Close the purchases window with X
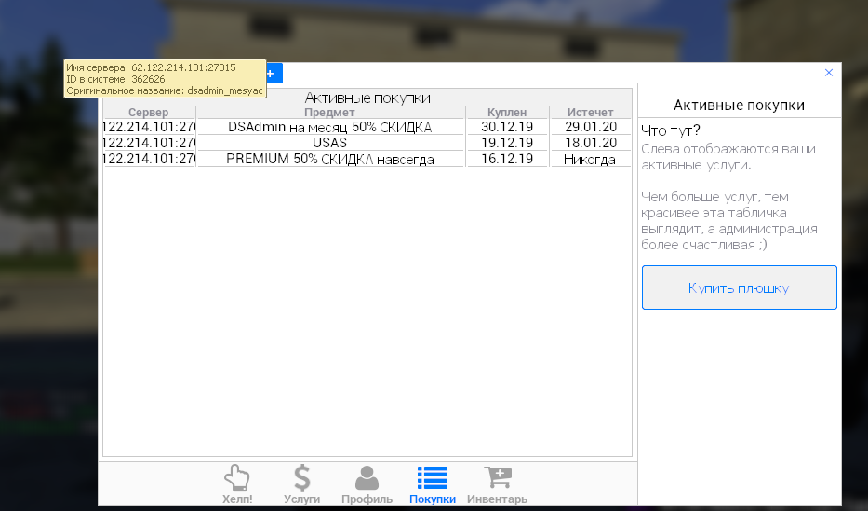This screenshot has width=868, height=511. pyautogui.click(x=828, y=72)
